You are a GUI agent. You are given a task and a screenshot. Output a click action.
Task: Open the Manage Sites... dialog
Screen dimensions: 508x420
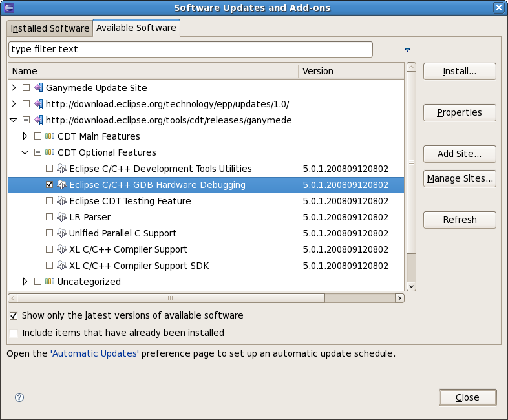[x=460, y=178]
